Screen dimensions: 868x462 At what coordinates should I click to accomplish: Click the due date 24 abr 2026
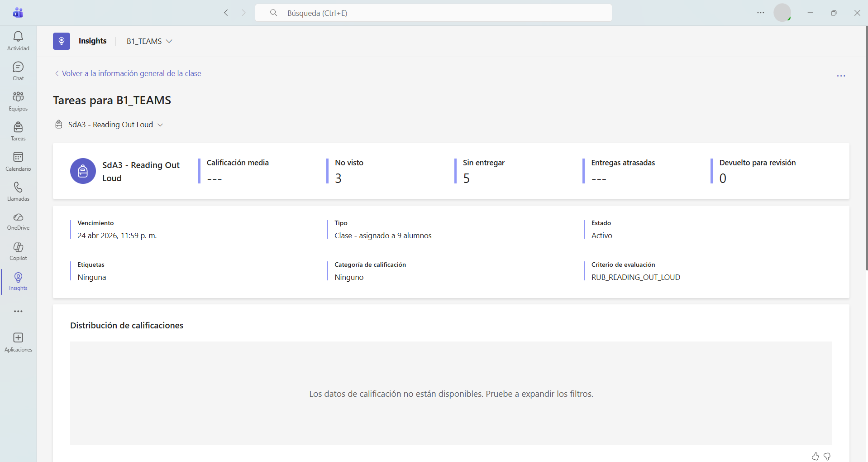coord(117,236)
